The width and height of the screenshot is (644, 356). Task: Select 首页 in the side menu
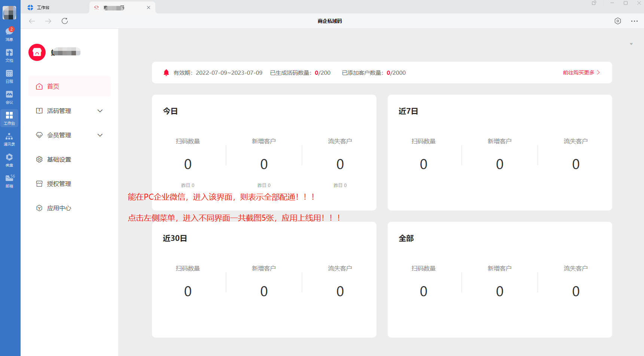click(x=53, y=86)
